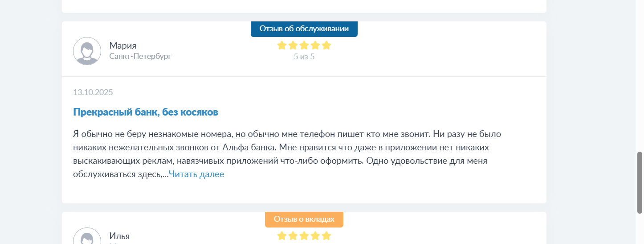Click the "5 из 5" rating text

[x=304, y=57]
